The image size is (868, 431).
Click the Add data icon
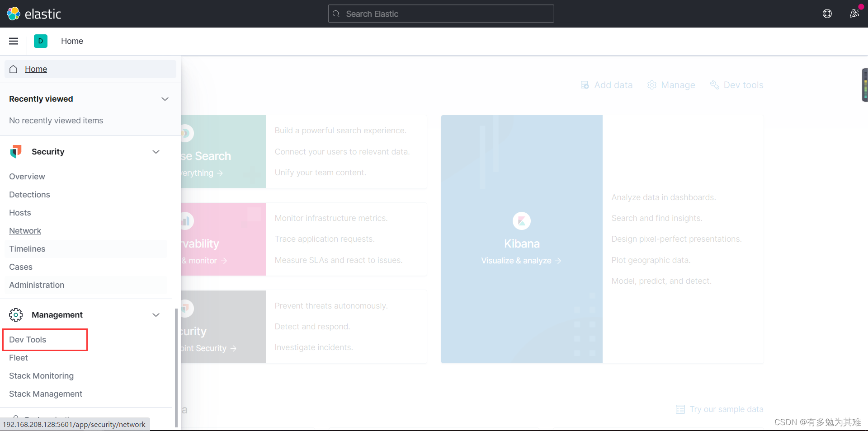(585, 85)
